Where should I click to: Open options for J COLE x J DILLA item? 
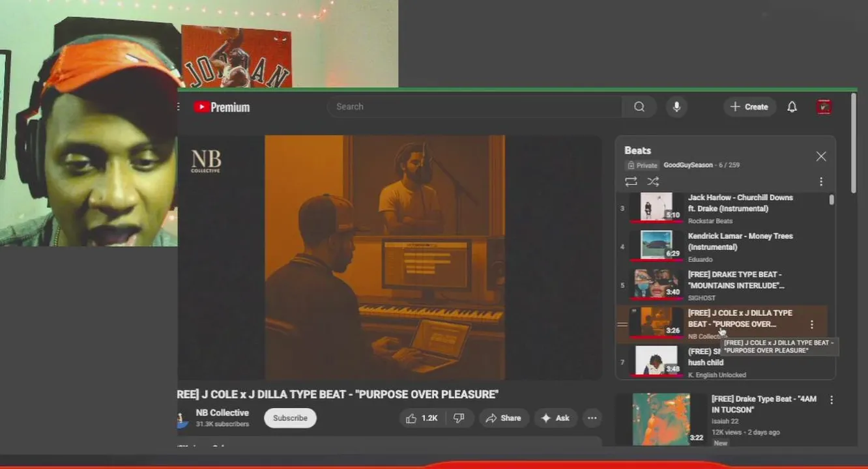811,324
